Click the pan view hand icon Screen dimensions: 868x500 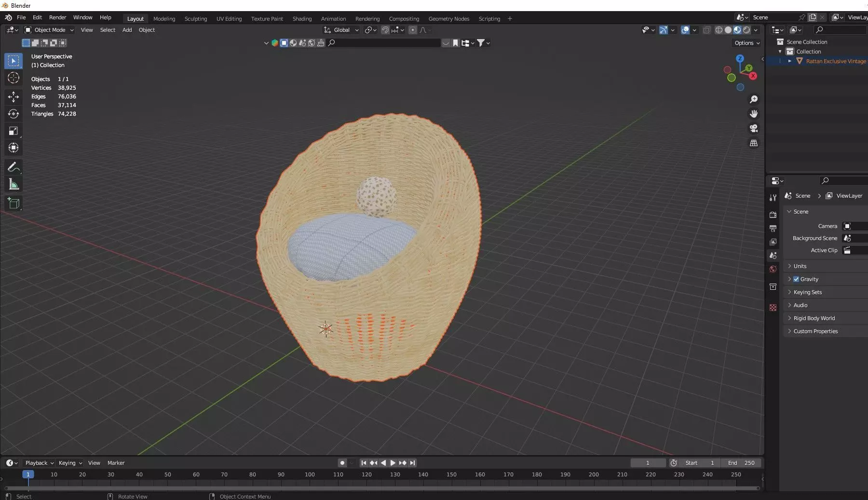point(754,114)
